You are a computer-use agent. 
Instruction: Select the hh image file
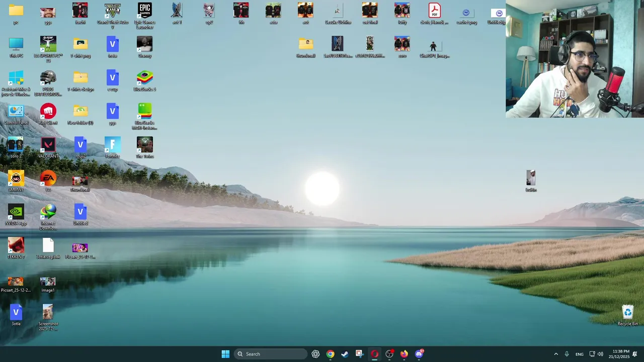click(241, 14)
